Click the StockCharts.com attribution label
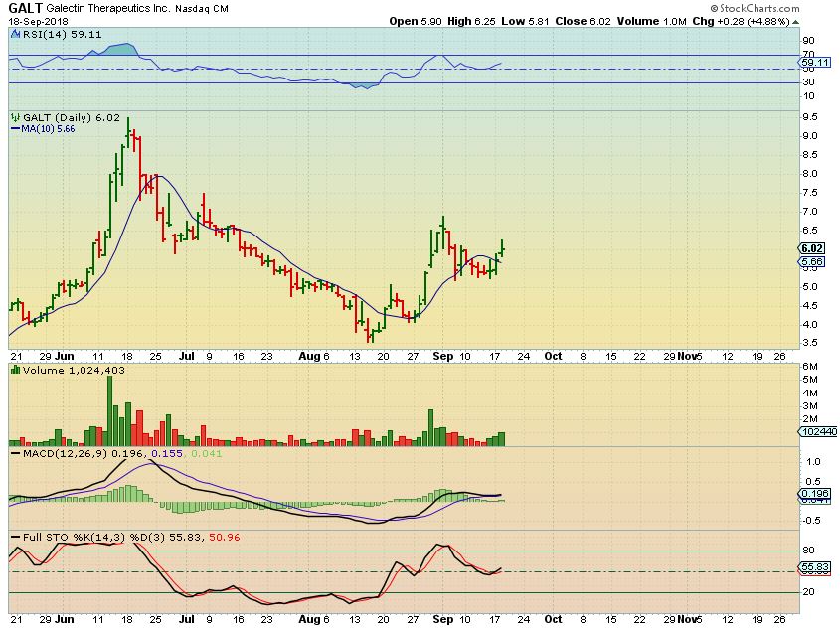The width and height of the screenshot is (840, 630). pos(756,8)
